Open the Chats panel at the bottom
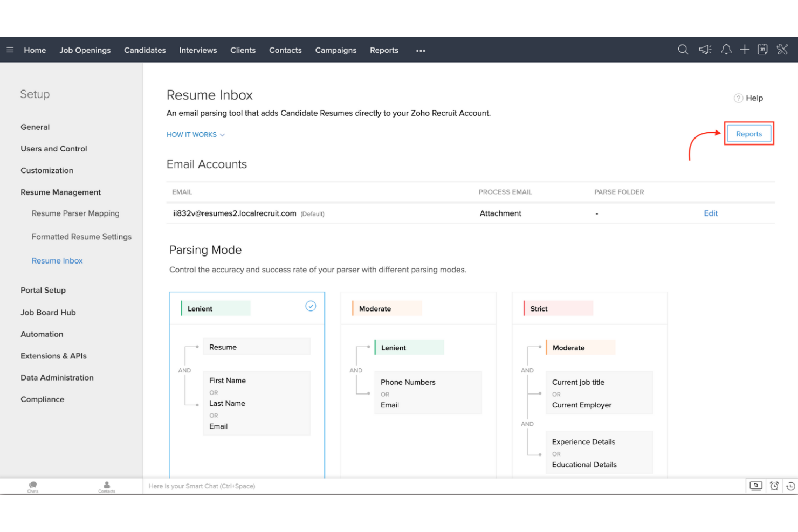The width and height of the screenshot is (798, 532). [x=32, y=486]
